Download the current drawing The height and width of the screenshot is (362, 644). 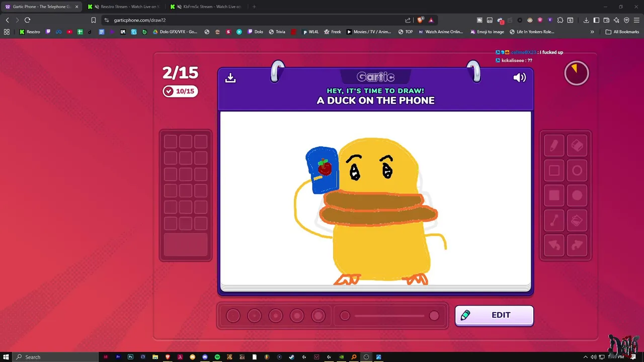[230, 77]
